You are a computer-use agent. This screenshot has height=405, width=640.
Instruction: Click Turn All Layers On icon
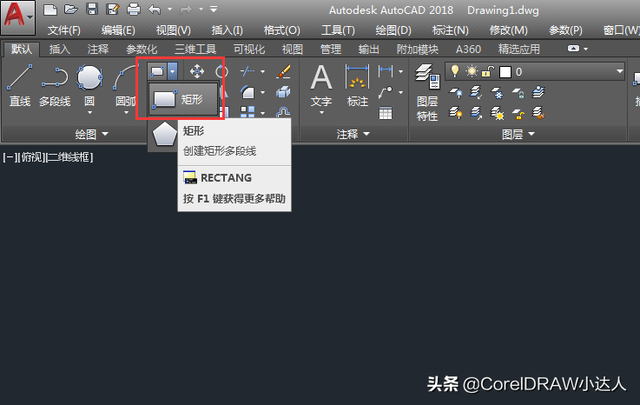tap(456, 113)
